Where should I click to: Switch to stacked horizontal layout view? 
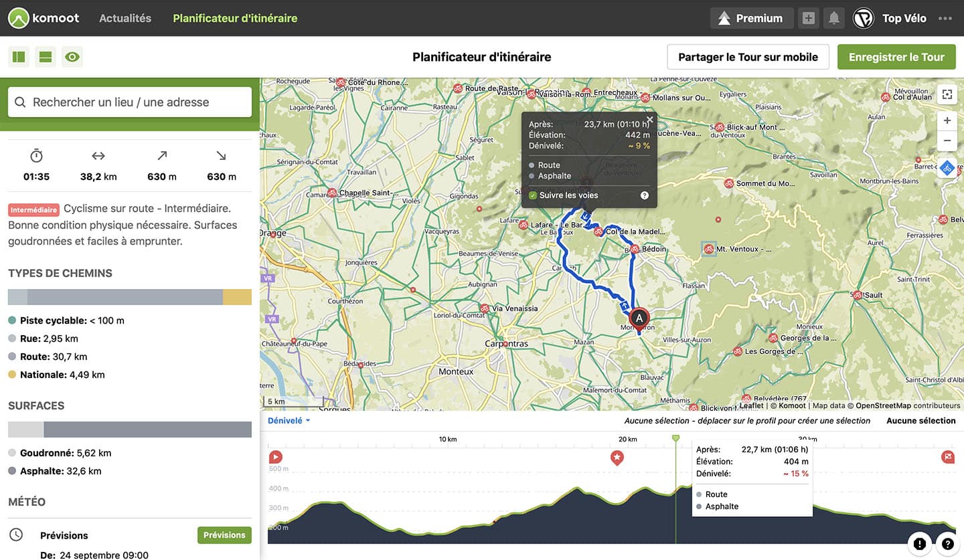pos(46,57)
